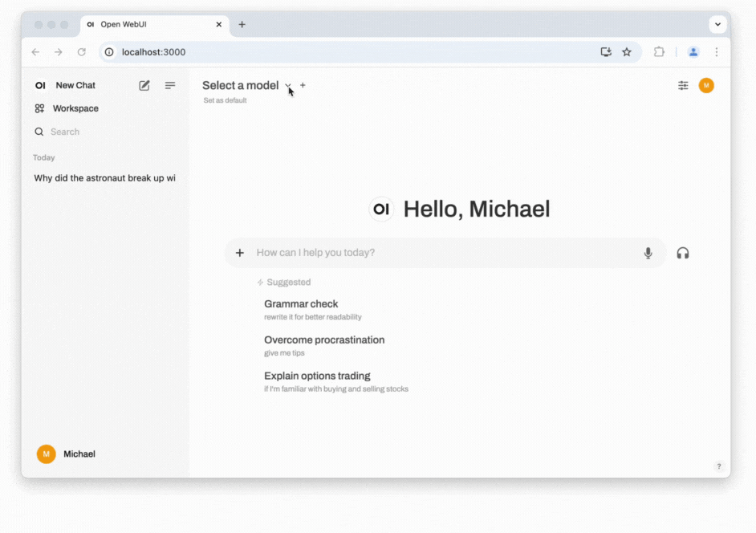
Task: Collapse the sidebar using the lines icon
Action: tap(169, 85)
